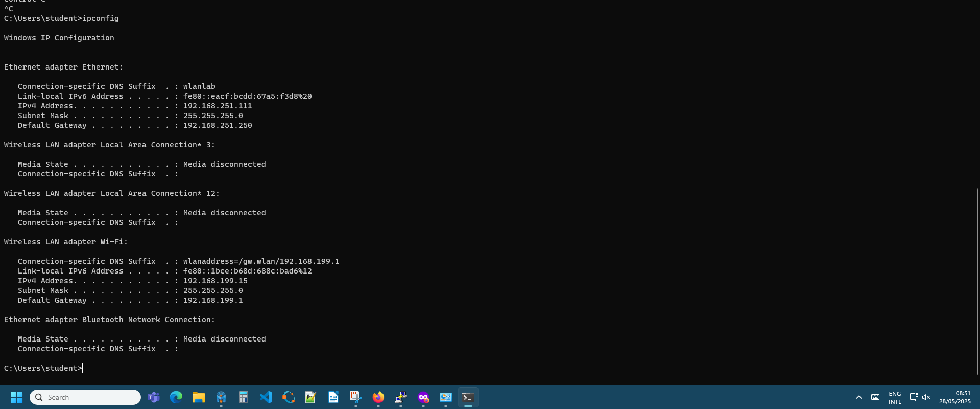The height and width of the screenshot is (409, 980).
Task: Click the Wi-Fi default gateway 192.168.199.1
Action: click(213, 300)
